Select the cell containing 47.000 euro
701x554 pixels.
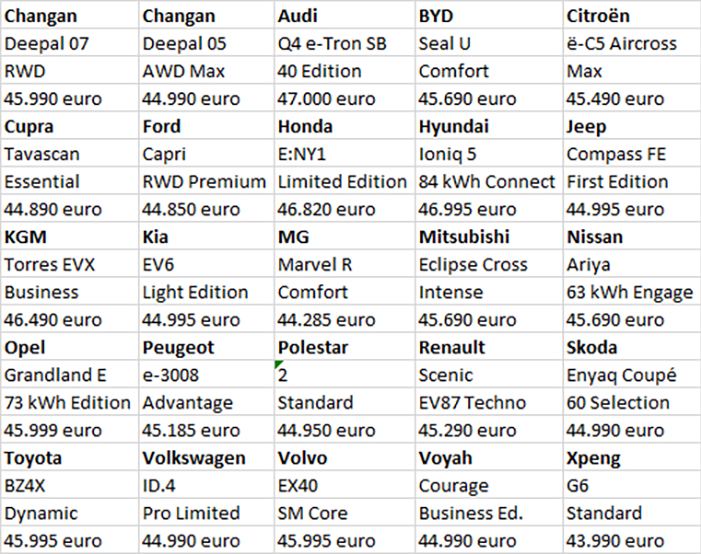tap(345, 99)
